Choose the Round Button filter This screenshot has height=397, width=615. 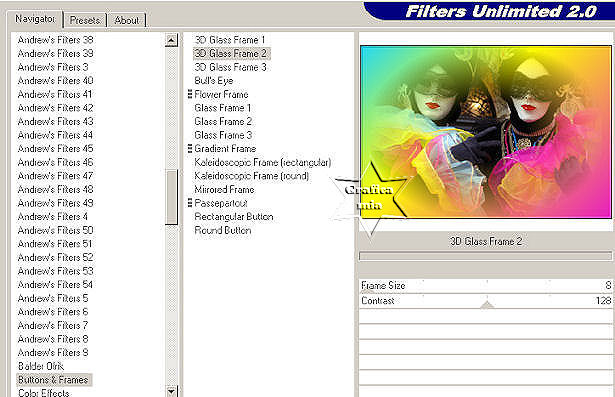click(223, 230)
